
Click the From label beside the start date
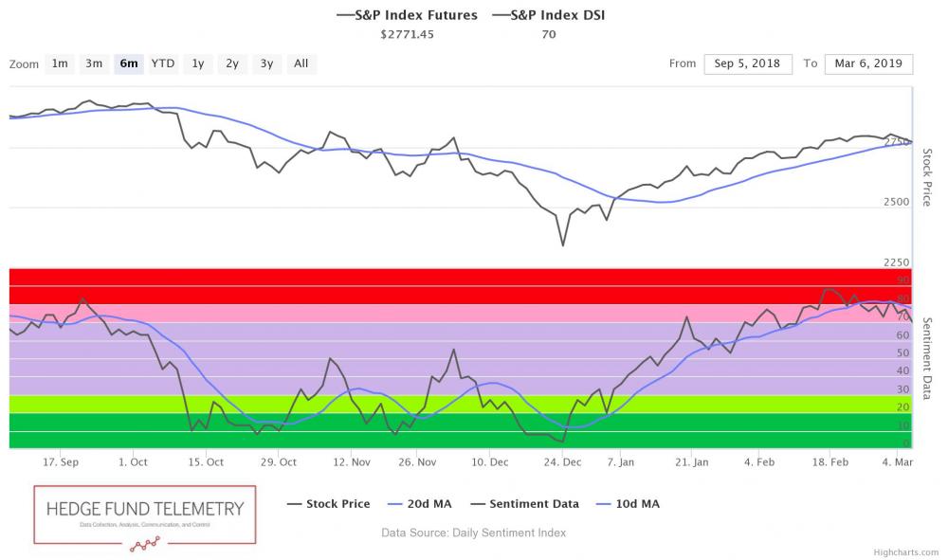(x=683, y=63)
